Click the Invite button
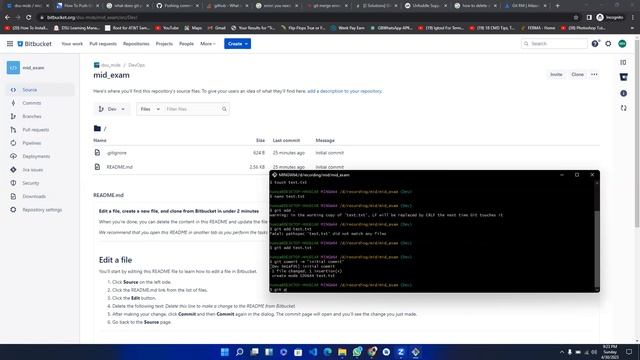640x360 pixels. click(556, 75)
